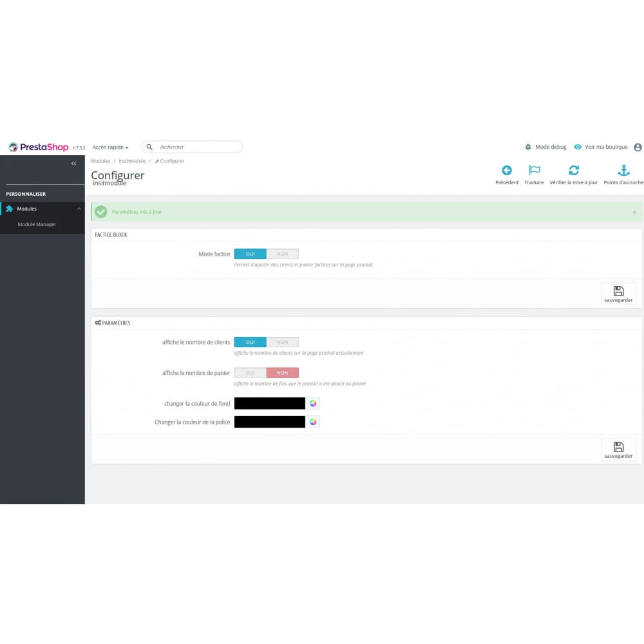The width and height of the screenshot is (644, 644).
Task: Set affiche le nombre de panier to OUI
Action: [x=250, y=373]
